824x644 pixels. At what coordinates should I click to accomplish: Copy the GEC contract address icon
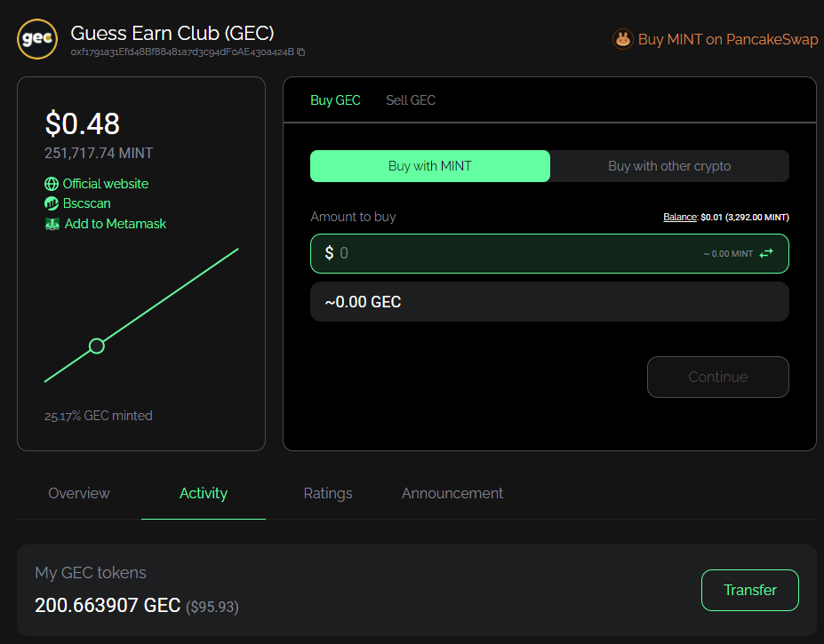pos(301,52)
